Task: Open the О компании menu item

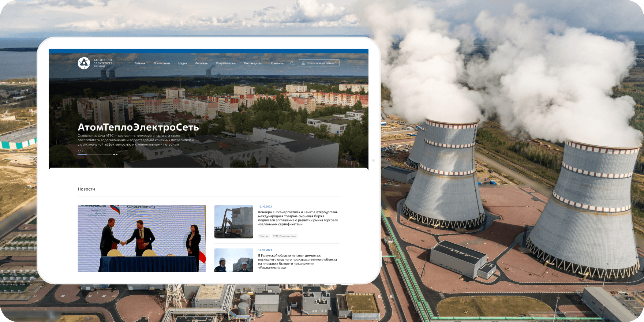Action: 162,63
